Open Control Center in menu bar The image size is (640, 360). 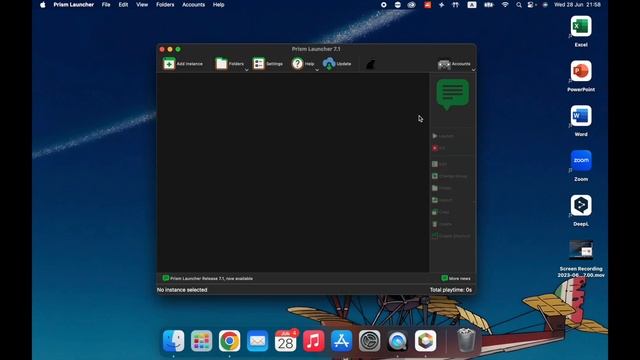click(531, 5)
